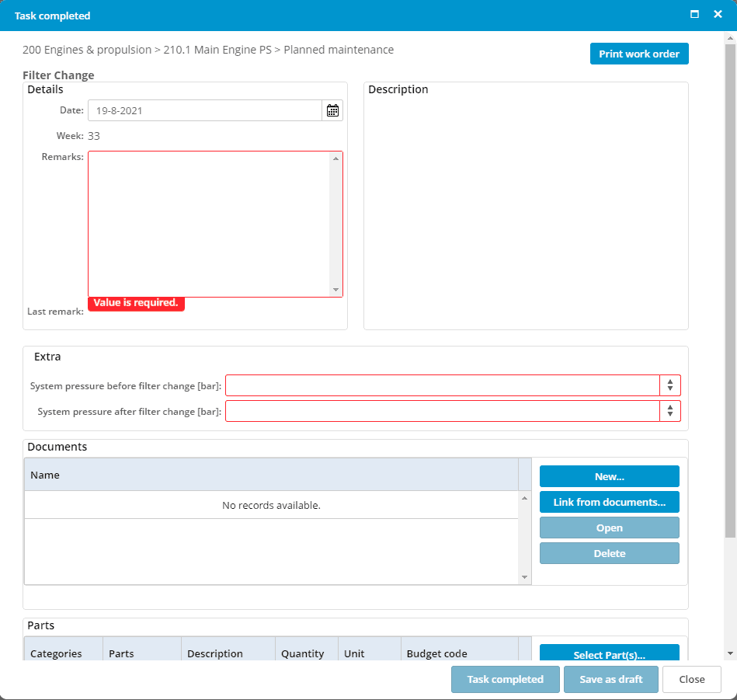Click the Remarks scrollbar down arrow
This screenshot has height=700, width=737.
point(335,290)
